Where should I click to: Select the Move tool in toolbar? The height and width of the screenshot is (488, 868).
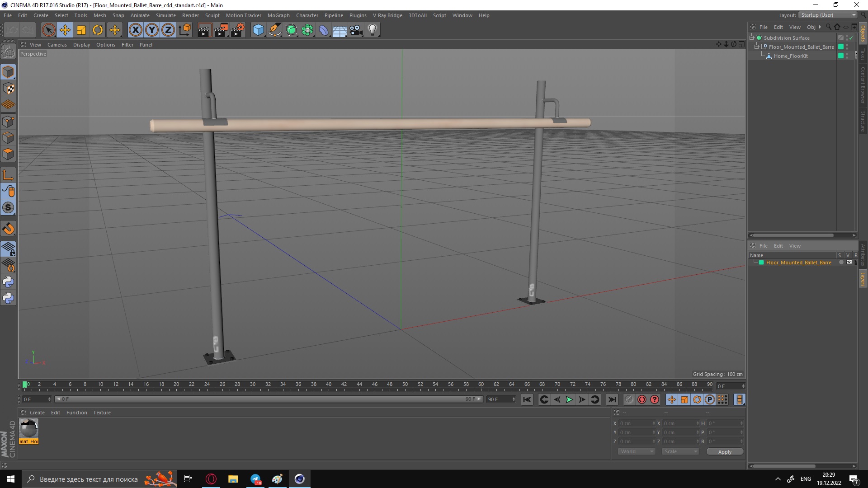pos(65,30)
